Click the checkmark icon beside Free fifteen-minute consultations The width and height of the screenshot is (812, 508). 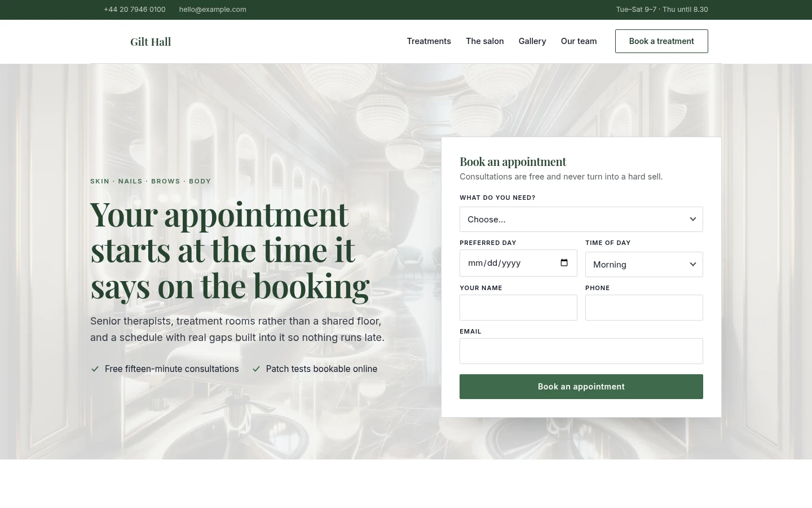click(x=95, y=369)
